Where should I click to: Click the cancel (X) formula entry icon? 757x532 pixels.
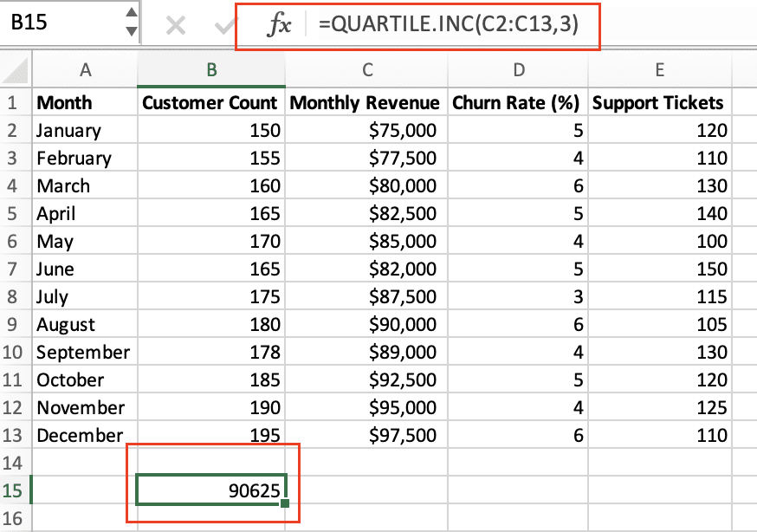176,25
